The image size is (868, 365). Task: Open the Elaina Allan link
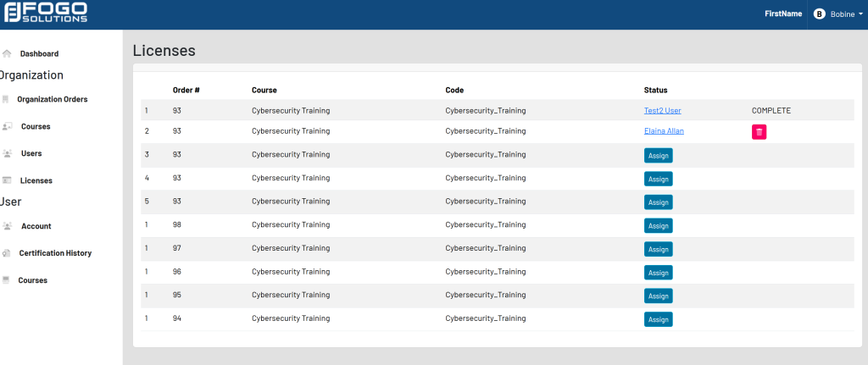click(x=664, y=131)
